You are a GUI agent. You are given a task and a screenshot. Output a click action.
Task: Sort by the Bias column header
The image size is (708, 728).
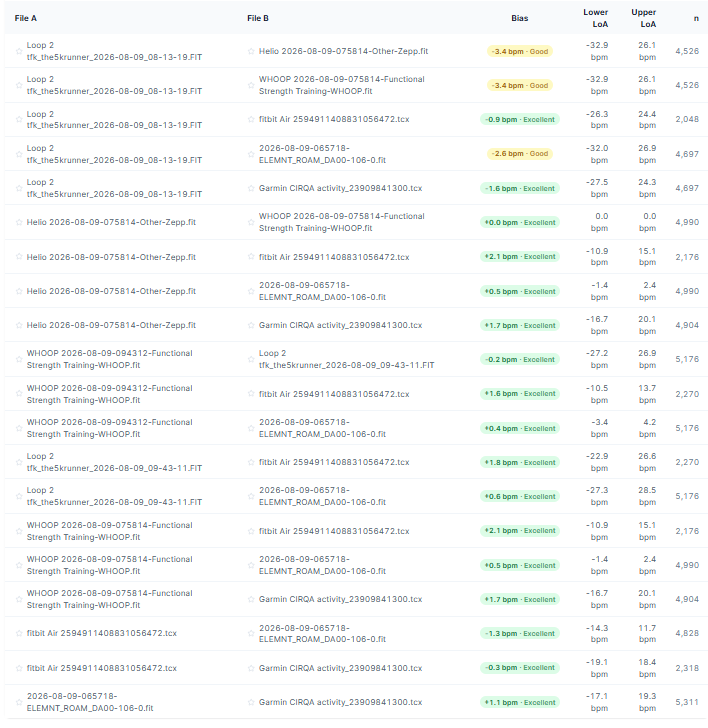click(x=520, y=18)
